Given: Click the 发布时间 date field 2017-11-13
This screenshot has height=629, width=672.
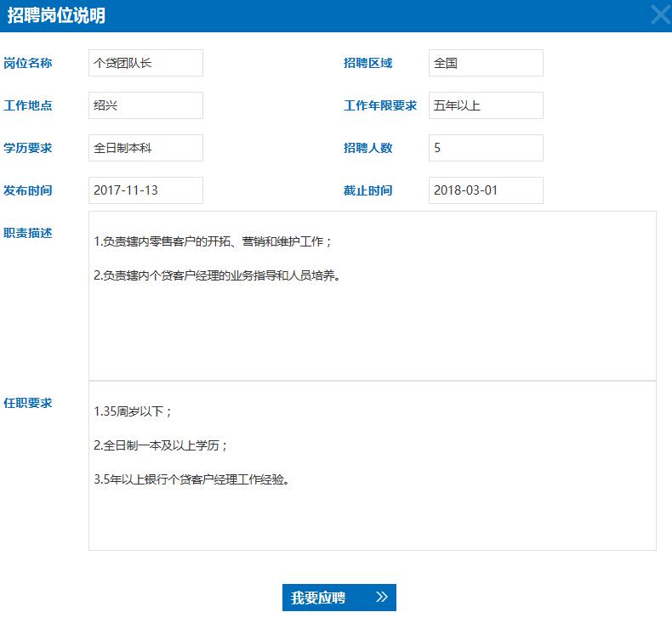Looking at the screenshot, I should tap(145, 190).
